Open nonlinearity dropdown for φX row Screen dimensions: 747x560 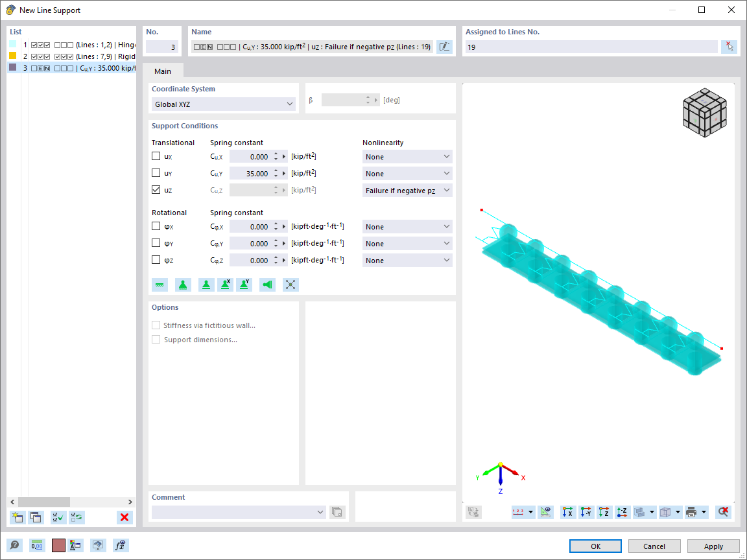click(x=407, y=227)
